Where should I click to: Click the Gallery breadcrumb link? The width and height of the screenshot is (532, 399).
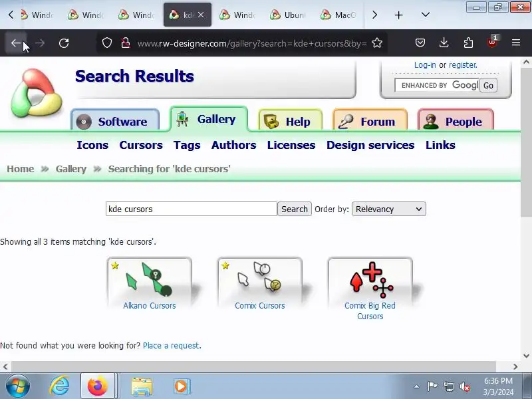[71, 169]
